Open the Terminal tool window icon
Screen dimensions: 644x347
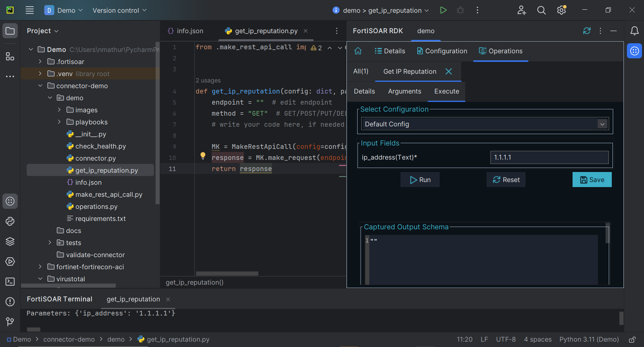point(10,282)
